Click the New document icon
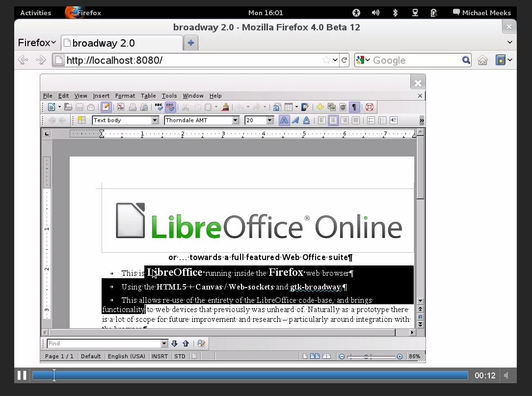532x396 pixels. [x=51, y=107]
